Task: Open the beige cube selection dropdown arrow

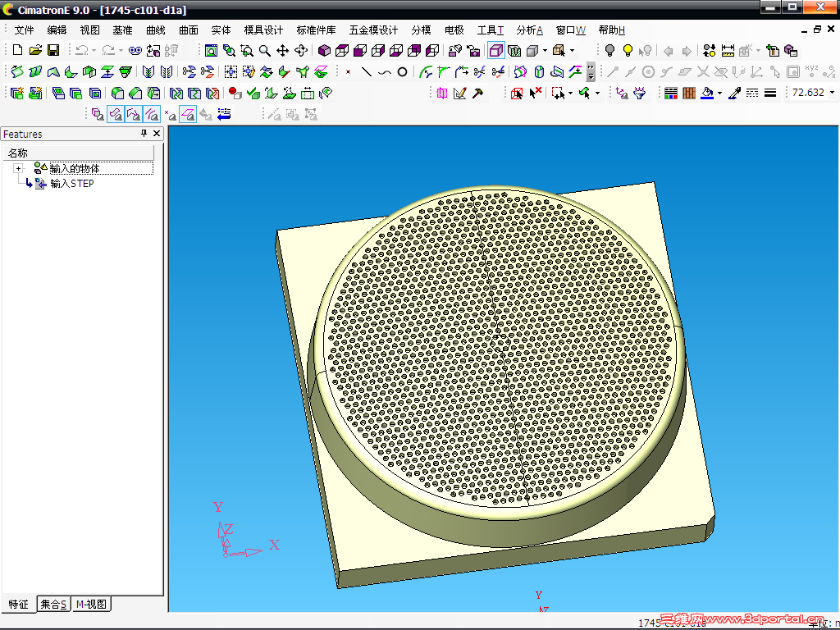Action: click(572, 50)
